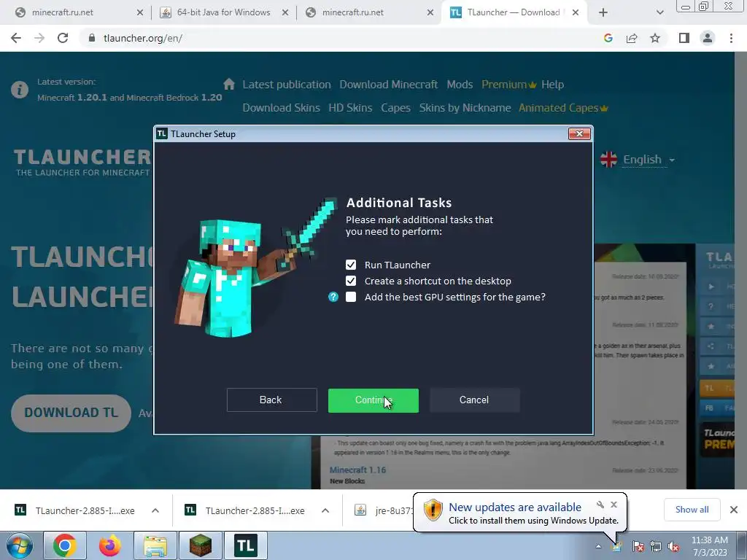
Task: Close the 64-bit Java for Windows tab
Action: [x=285, y=12]
